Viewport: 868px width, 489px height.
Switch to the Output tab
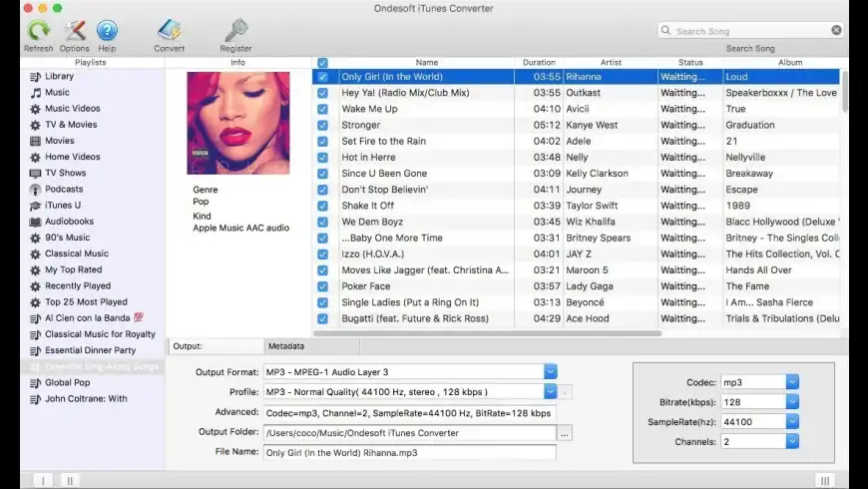click(217, 346)
